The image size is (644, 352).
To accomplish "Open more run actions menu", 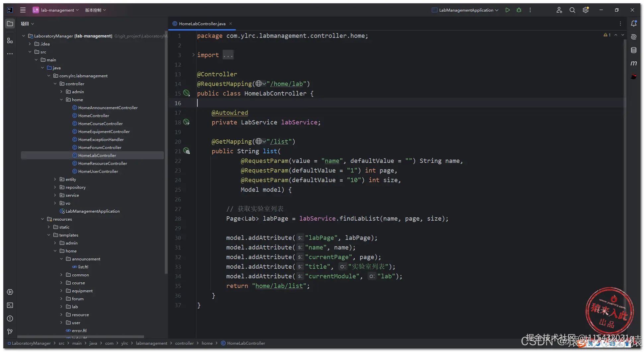I will tap(530, 10).
